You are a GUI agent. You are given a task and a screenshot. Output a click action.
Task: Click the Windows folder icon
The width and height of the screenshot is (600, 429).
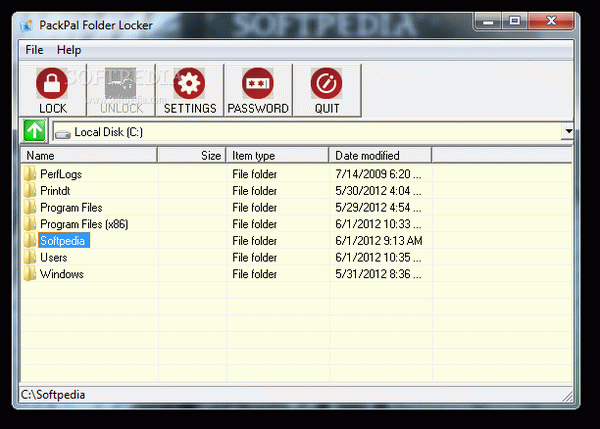(30, 274)
